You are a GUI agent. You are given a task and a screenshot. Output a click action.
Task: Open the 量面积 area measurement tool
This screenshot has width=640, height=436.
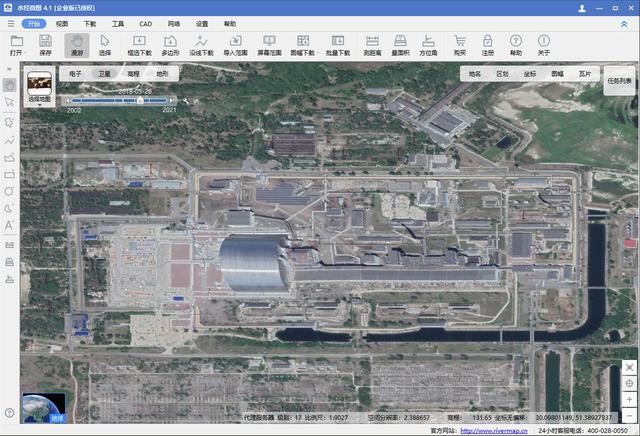(x=400, y=44)
